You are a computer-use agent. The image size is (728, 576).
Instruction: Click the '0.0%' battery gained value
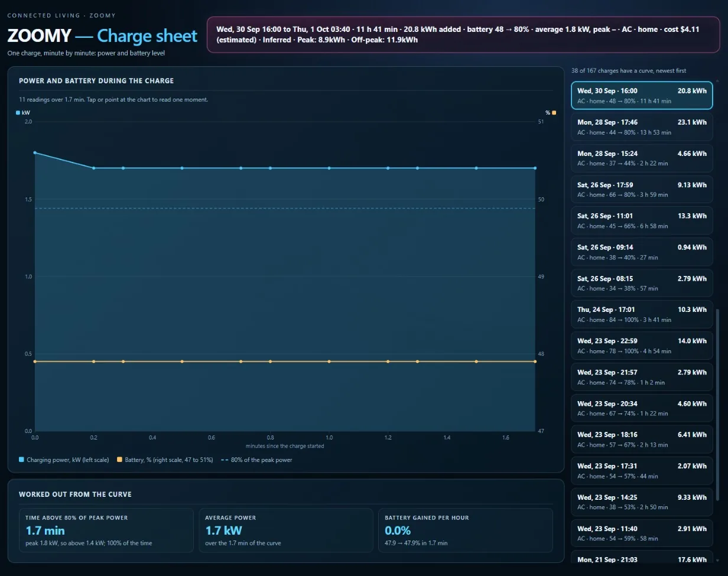coord(398,531)
